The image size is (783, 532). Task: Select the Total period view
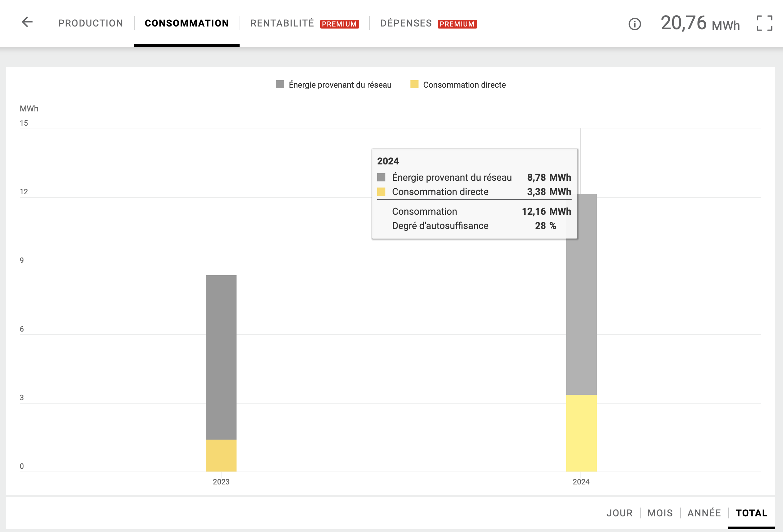751,513
